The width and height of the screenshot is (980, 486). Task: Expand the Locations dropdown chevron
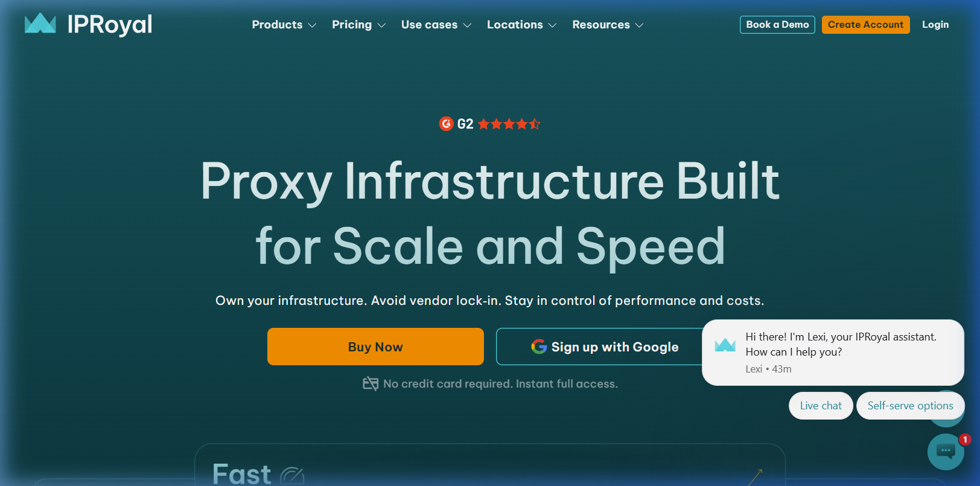552,25
